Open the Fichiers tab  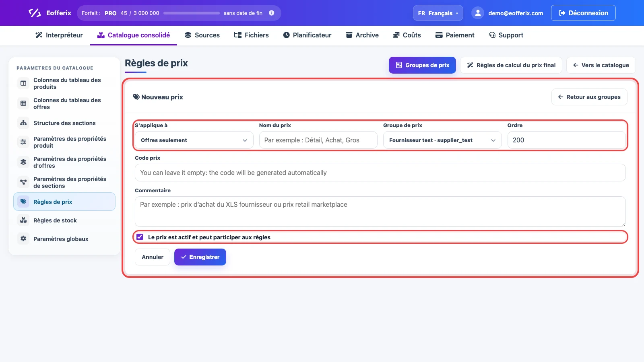coord(252,35)
